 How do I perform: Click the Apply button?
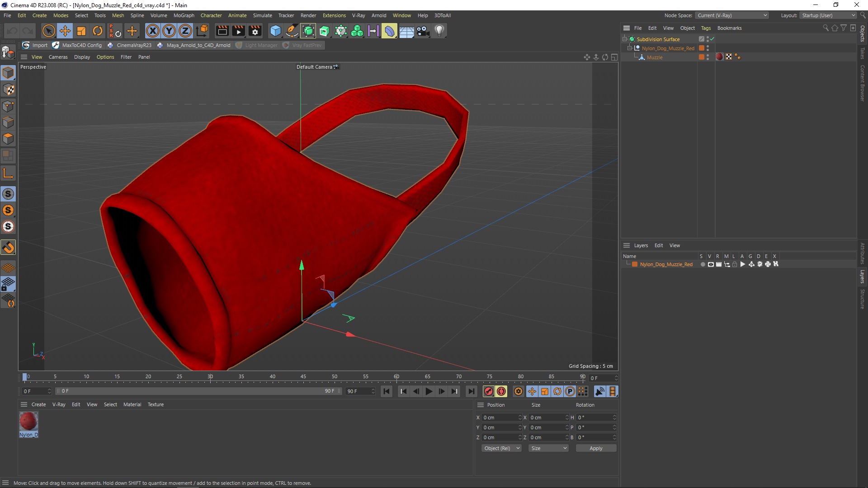pyautogui.click(x=595, y=448)
